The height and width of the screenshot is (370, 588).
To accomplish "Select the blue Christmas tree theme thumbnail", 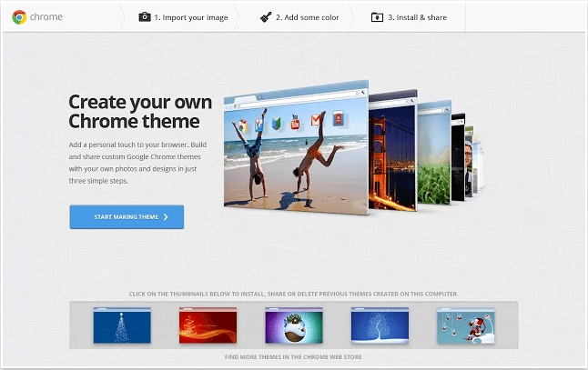I will pos(122,325).
